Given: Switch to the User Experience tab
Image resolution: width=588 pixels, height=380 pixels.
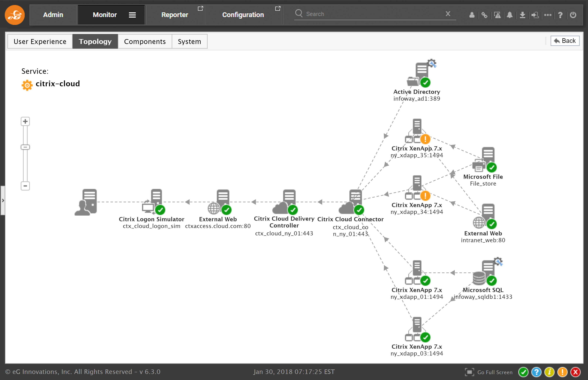Looking at the screenshot, I should pos(40,42).
